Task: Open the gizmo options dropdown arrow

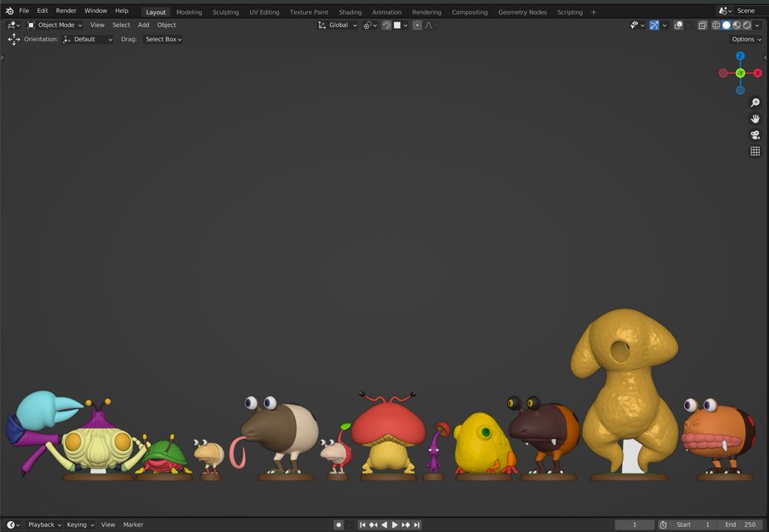Action: (x=664, y=25)
